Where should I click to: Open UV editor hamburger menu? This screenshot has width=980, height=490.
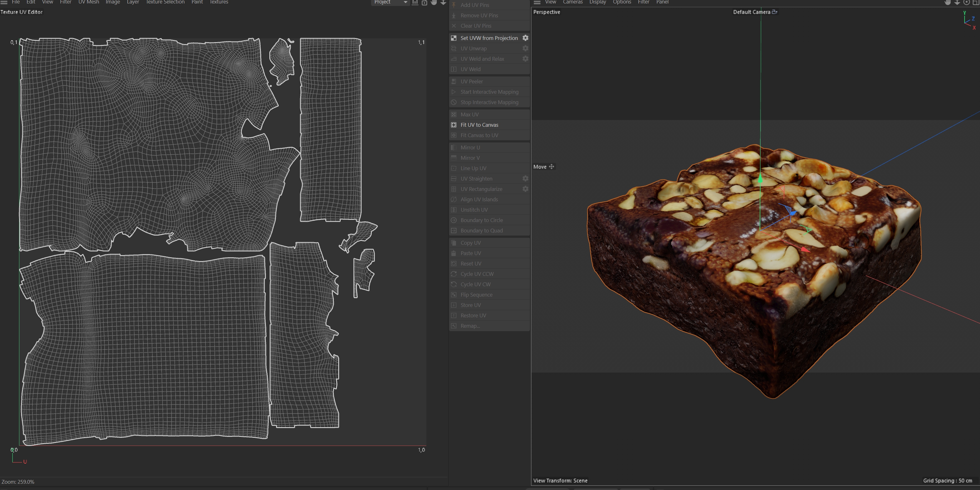(4, 2)
